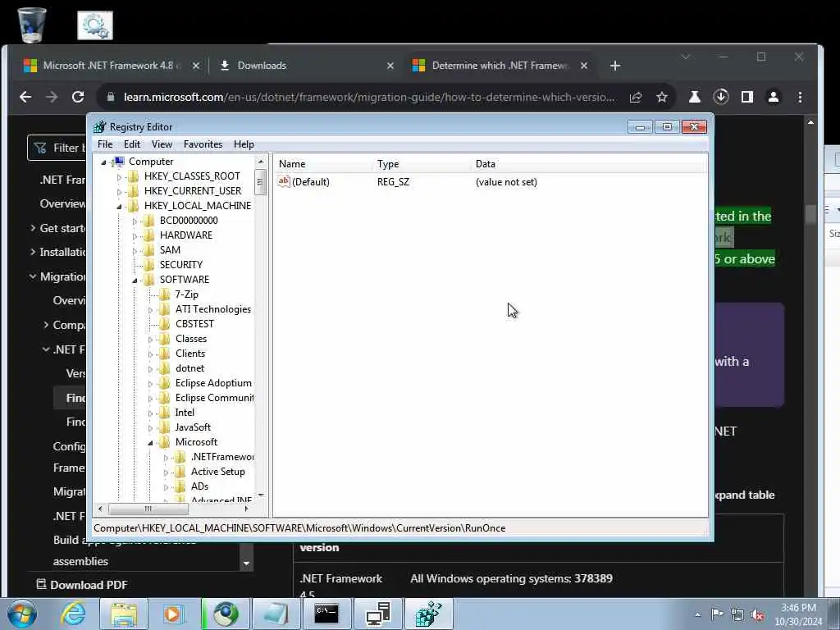The width and height of the screenshot is (840, 630).
Task: Open a new browser tab
Action: click(x=615, y=66)
